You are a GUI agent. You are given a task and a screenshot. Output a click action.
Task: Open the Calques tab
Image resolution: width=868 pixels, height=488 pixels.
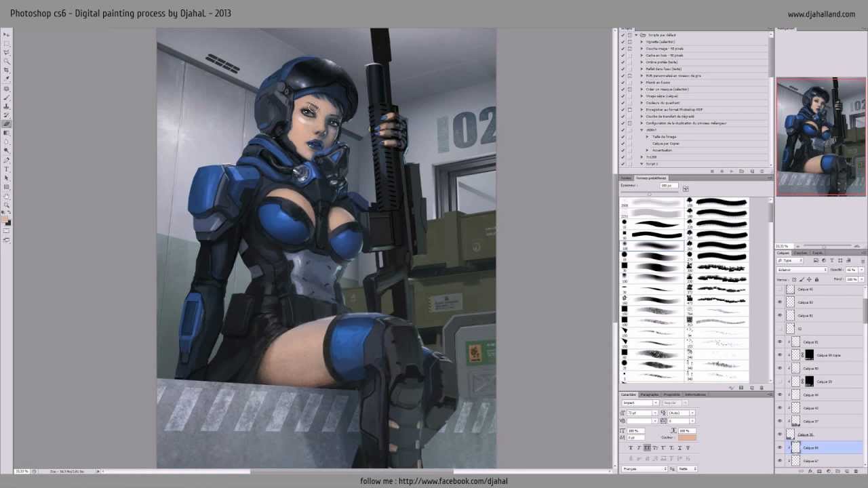pyautogui.click(x=783, y=253)
